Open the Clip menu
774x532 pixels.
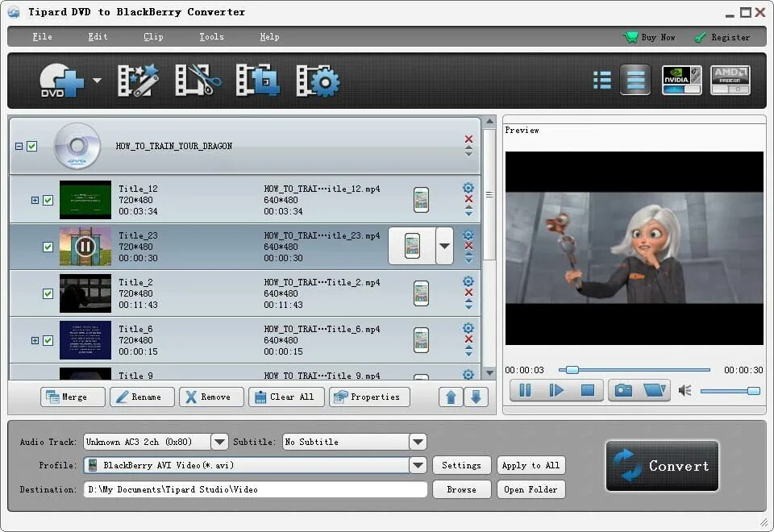153,36
